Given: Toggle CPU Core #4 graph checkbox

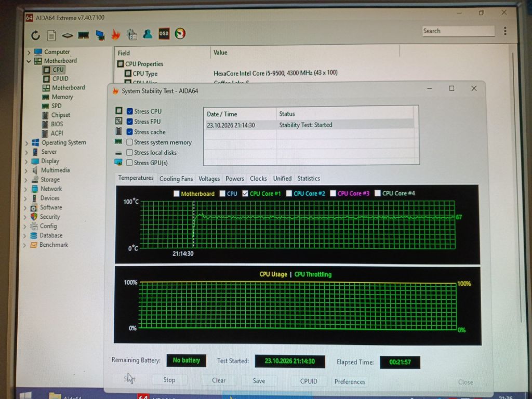Looking at the screenshot, I should click(377, 193).
